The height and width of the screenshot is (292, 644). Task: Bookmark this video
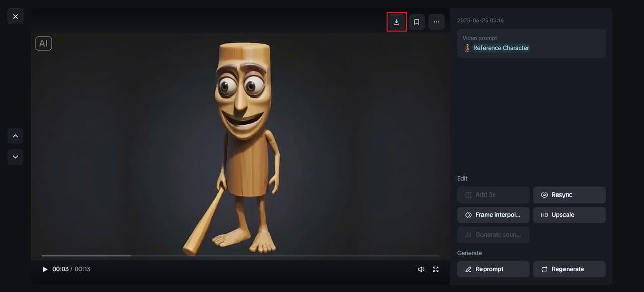point(417,22)
